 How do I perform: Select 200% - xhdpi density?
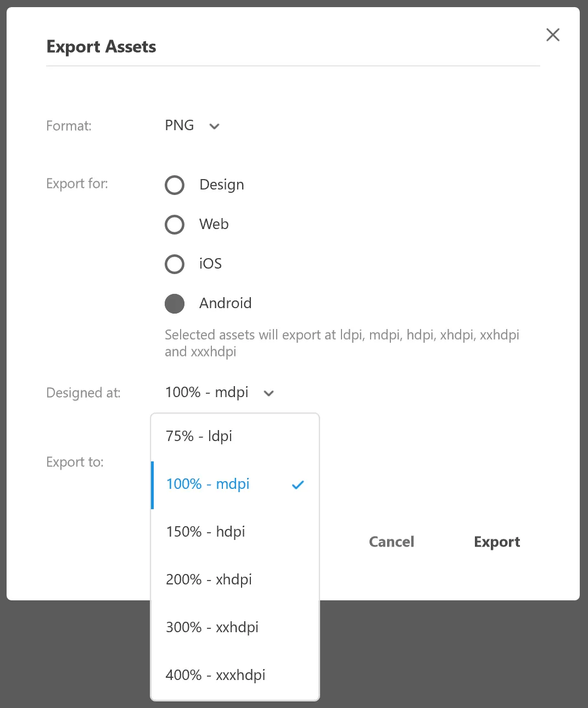(209, 580)
